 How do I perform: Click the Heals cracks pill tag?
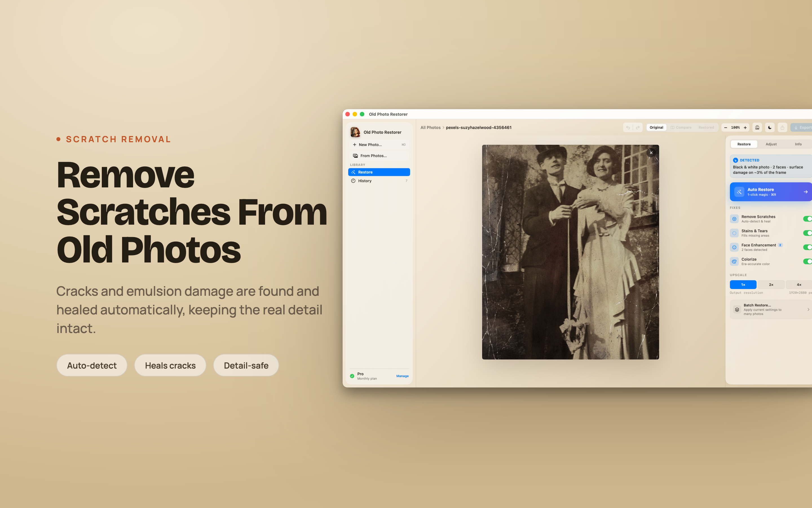170,365
